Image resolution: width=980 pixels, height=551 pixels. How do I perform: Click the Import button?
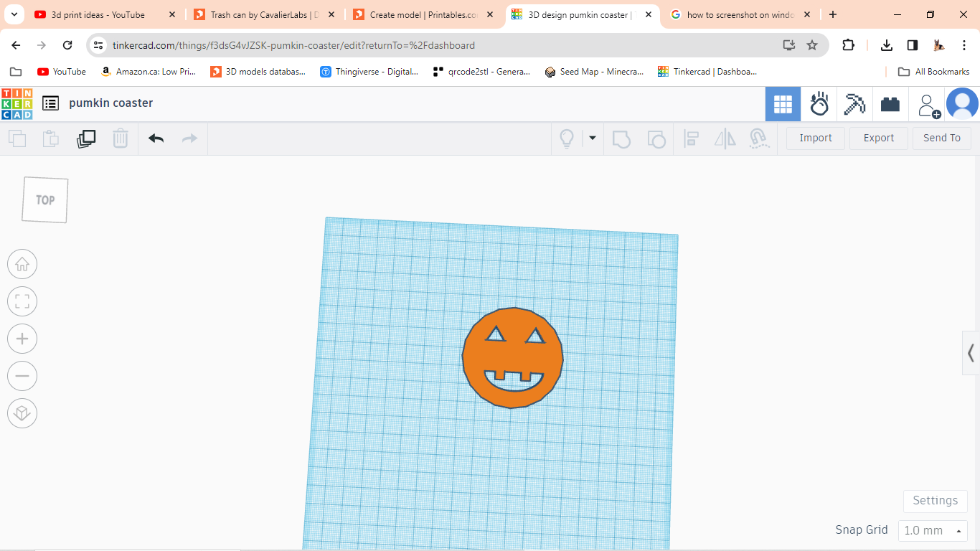[x=816, y=138]
